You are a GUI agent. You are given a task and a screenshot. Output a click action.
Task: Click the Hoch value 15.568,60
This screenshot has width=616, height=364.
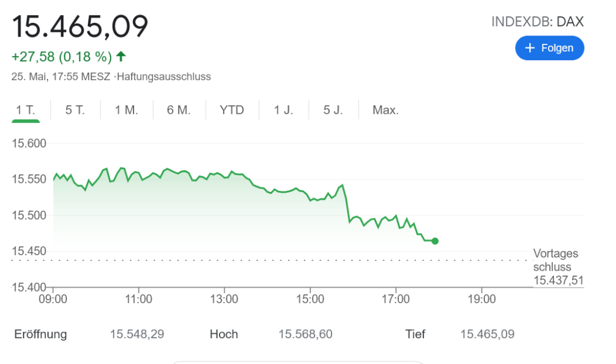[x=306, y=334]
